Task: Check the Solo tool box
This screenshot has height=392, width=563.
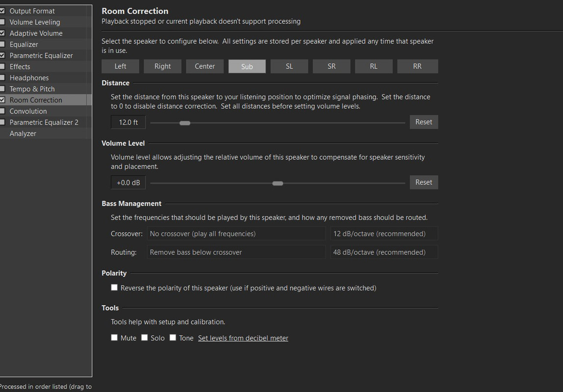Action: tap(144, 338)
